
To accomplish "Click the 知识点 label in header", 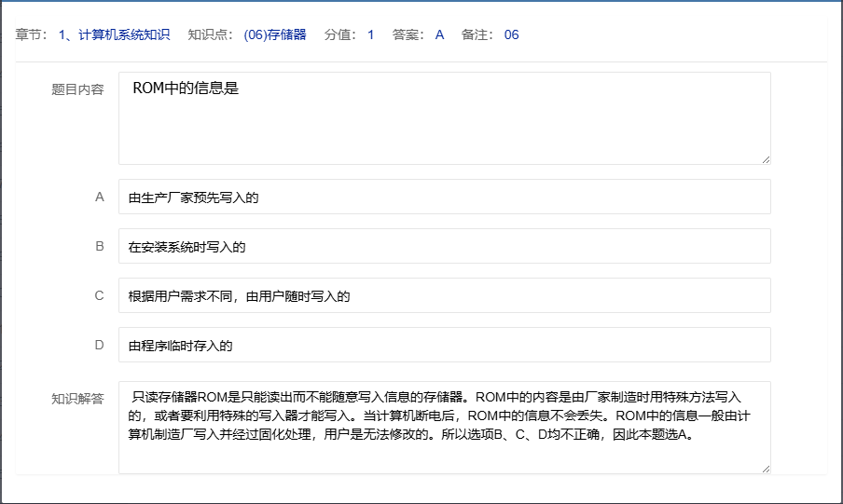I will coord(210,35).
